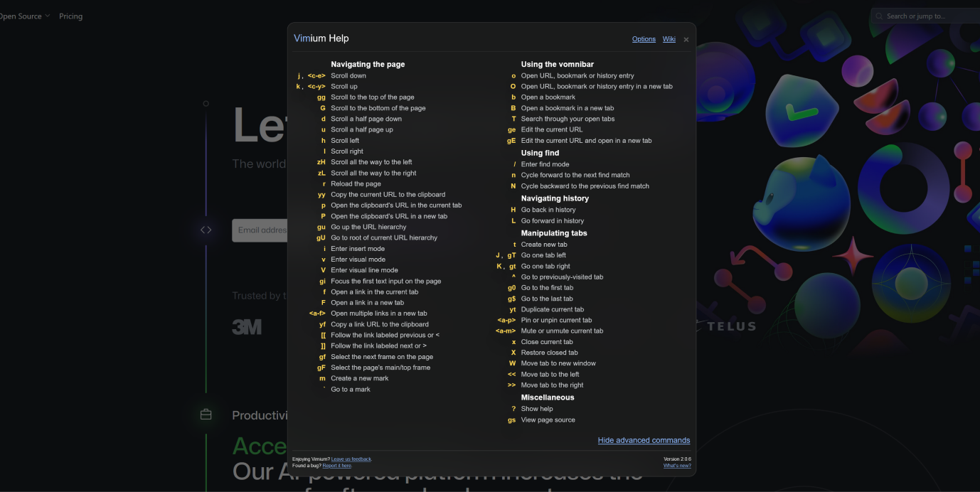This screenshot has width=980, height=492.
Task: Click 'Open a bookmark' entry
Action: point(548,97)
